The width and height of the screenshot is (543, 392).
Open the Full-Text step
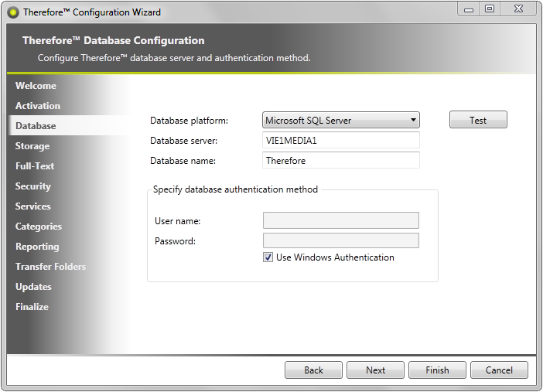35,166
